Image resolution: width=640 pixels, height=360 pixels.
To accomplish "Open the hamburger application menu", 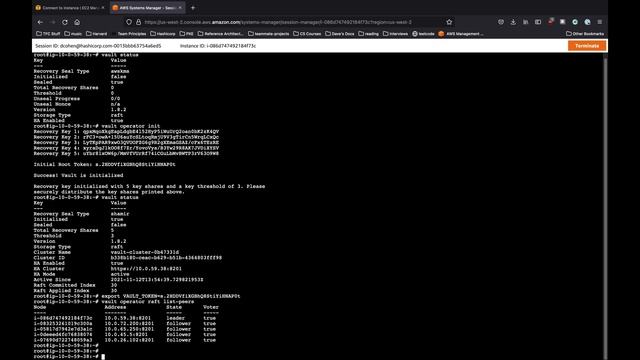I will pos(600,22).
